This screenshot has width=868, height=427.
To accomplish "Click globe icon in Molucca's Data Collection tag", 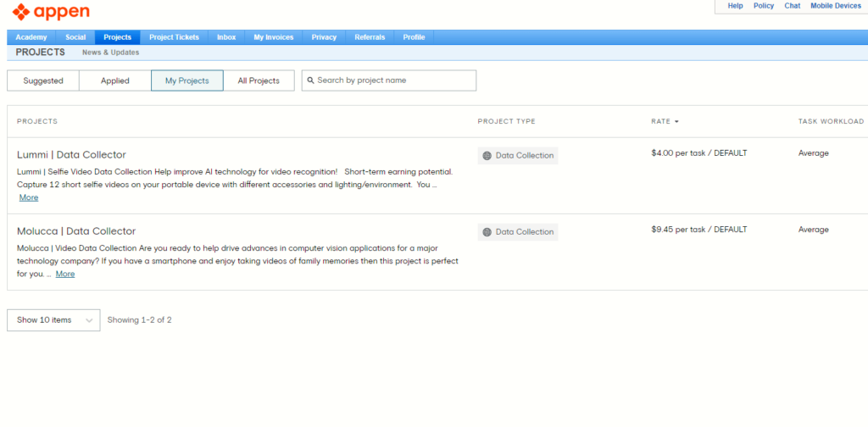I will tap(487, 232).
